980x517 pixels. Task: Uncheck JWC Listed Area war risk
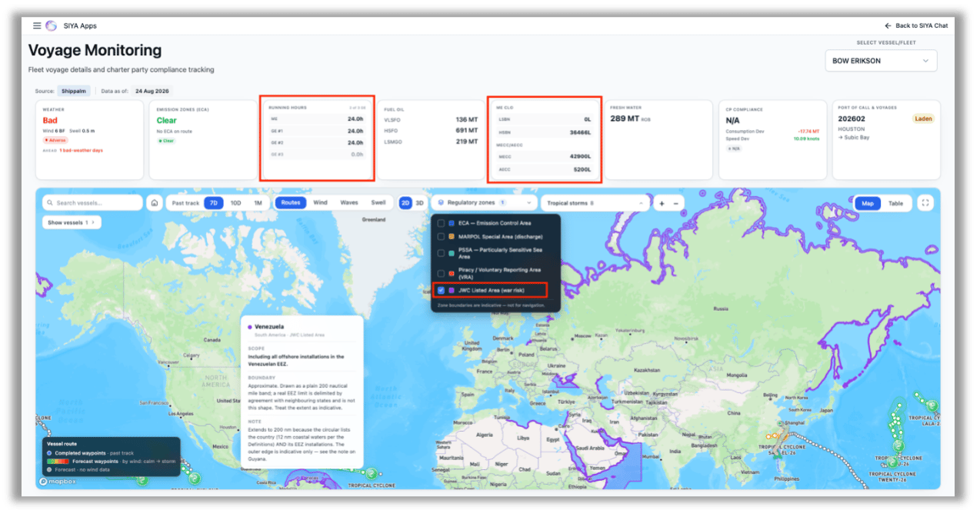(x=441, y=290)
